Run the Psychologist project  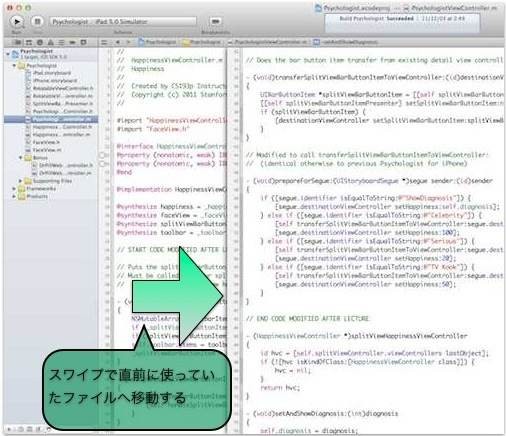pyautogui.click(x=16, y=22)
